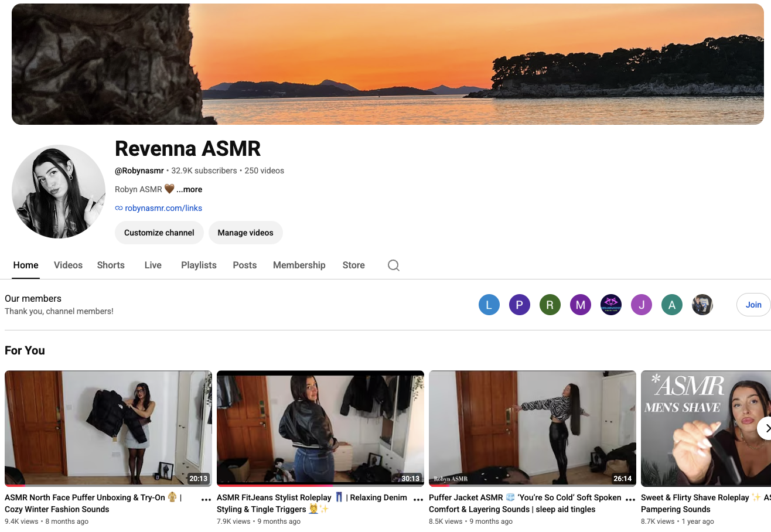Go to the Playlists tab

click(199, 265)
